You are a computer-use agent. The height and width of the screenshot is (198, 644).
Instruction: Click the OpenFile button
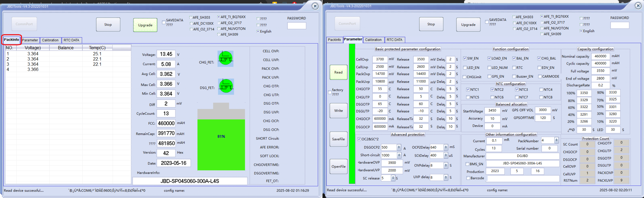(338, 167)
